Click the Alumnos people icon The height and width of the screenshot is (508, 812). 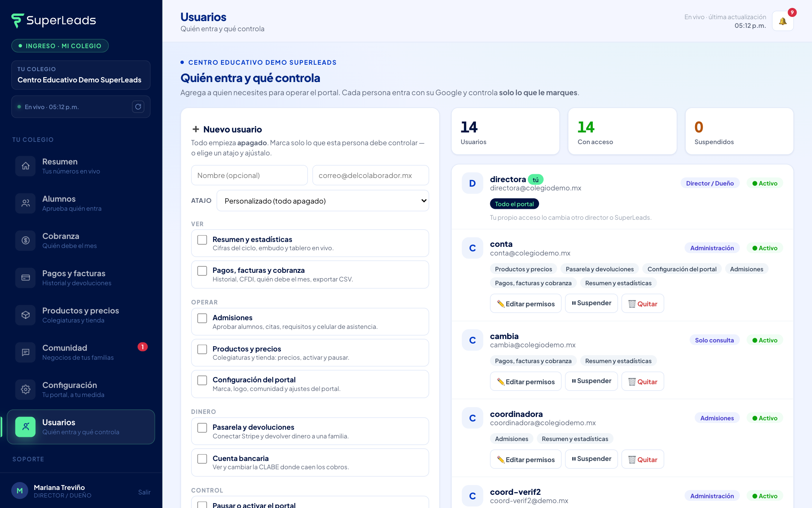(26, 203)
